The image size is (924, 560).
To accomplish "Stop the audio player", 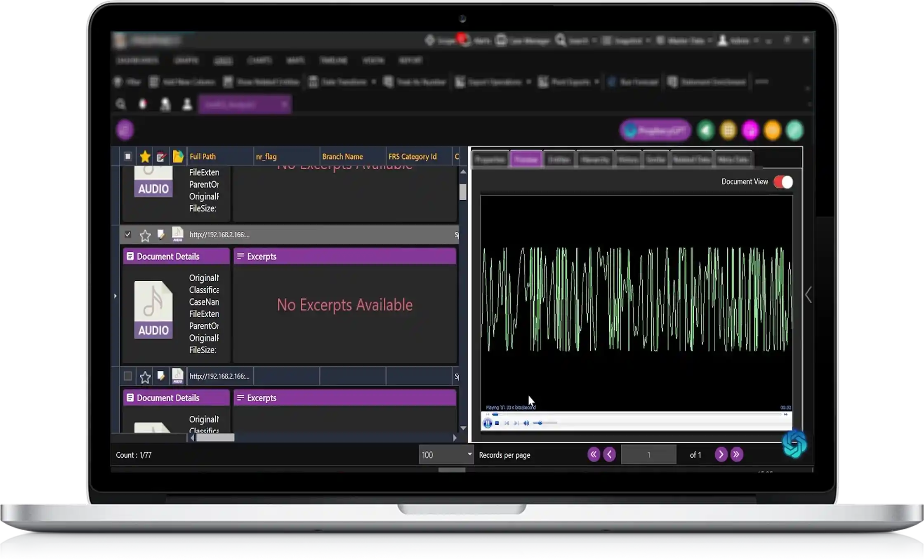I will pos(497,423).
